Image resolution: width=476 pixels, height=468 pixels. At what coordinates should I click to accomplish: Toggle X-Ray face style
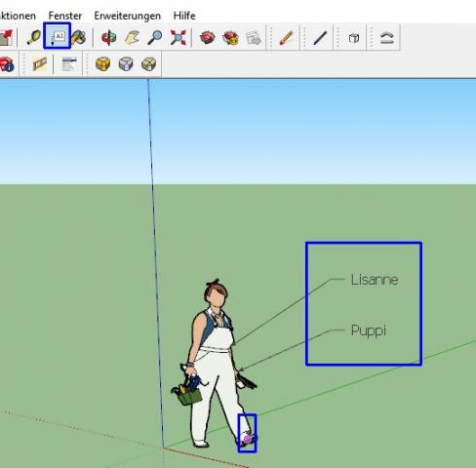(126, 63)
